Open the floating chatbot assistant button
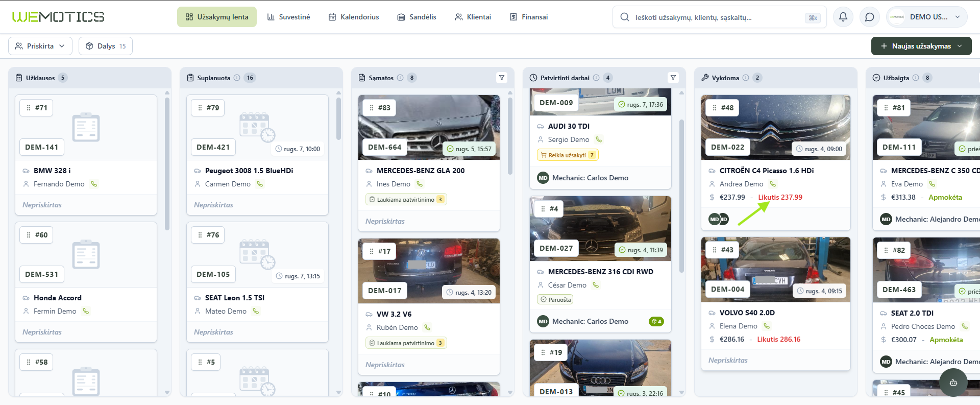980x405 pixels. coord(953,383)
